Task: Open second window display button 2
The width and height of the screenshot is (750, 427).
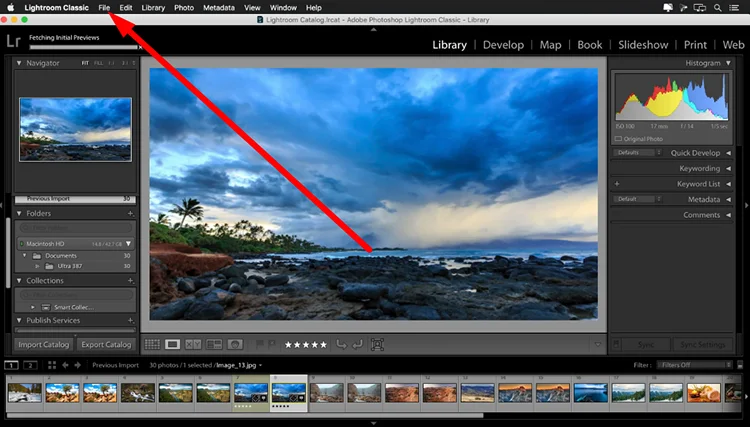Action: click(x=30, y=365)
